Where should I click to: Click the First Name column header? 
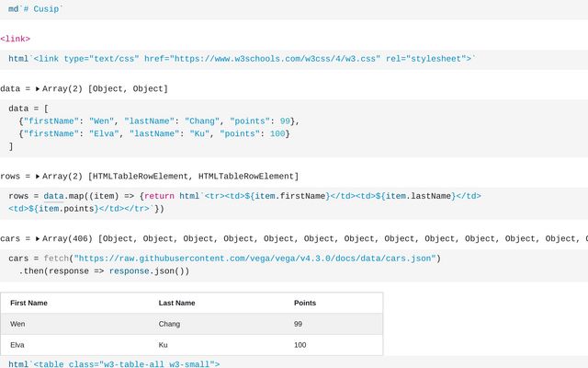point(28,303)
